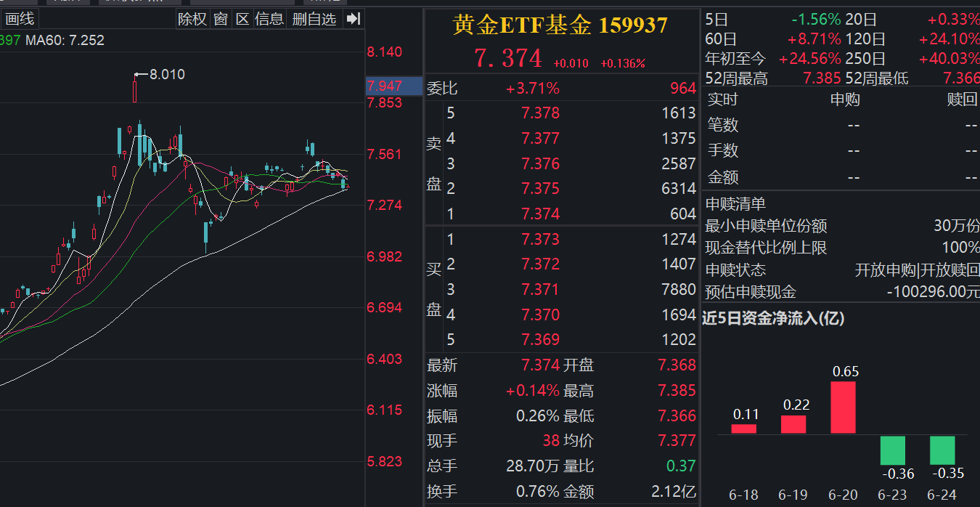Image resolution: width=980 pixels, height=507 pixels.
Task: Select the highlighted 7.947 price axis label
Action: tap(385, 86)
